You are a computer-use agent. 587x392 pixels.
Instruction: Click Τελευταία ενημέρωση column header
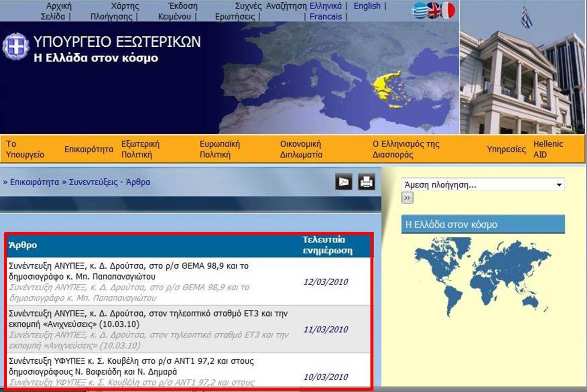[328, 245]
